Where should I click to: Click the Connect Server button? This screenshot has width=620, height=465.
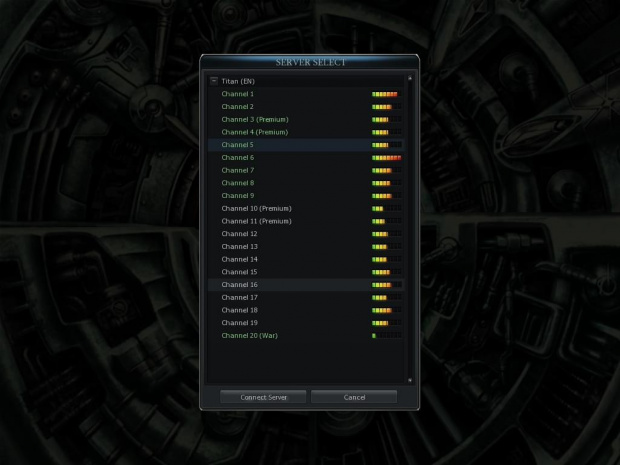point(263,397)
